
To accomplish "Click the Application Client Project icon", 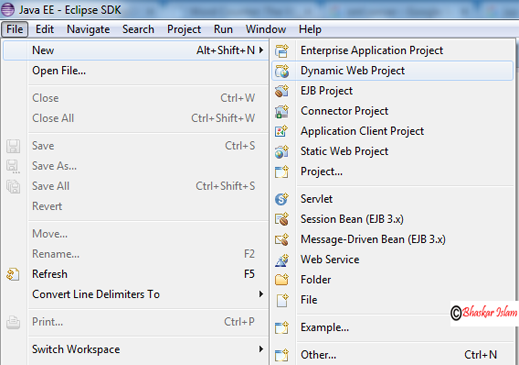I will coord(282,131).
